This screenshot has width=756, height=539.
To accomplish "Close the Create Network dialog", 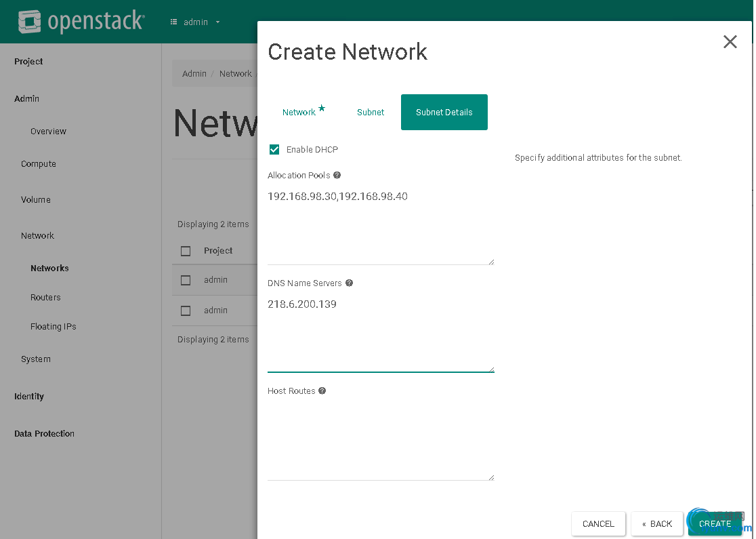I will [730, 42].
